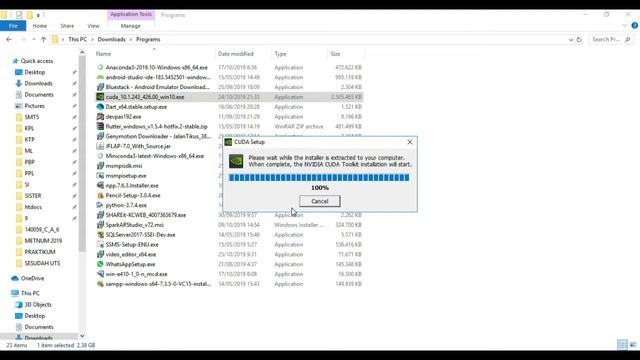Sort files by Size column header

(x=336, y=54)
